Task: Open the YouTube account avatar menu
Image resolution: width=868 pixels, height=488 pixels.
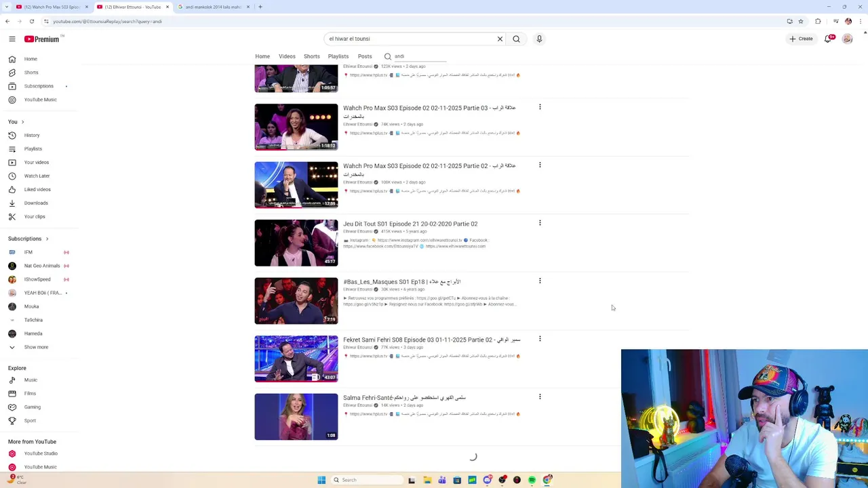Action: (x=847, y=39)
